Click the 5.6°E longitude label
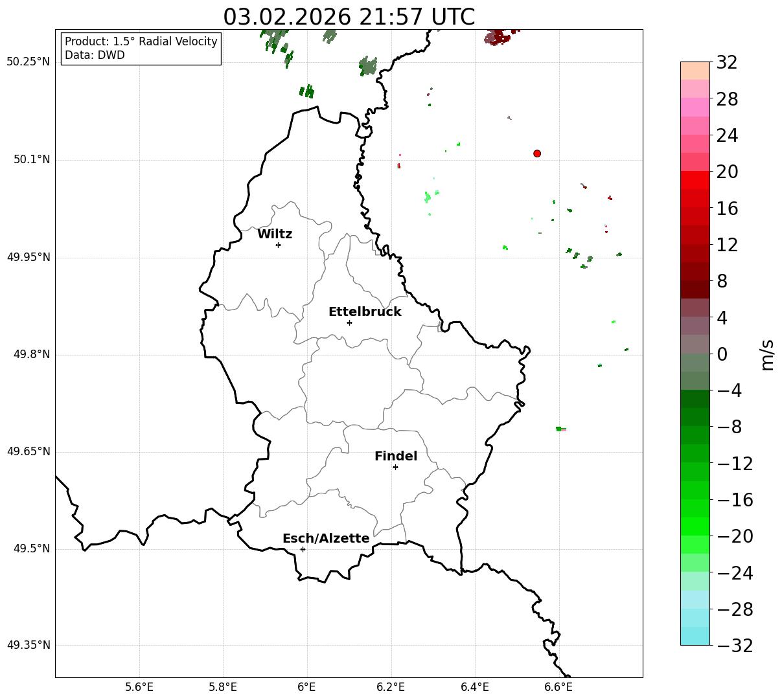 pyautogui.click(x=139, y=687)
